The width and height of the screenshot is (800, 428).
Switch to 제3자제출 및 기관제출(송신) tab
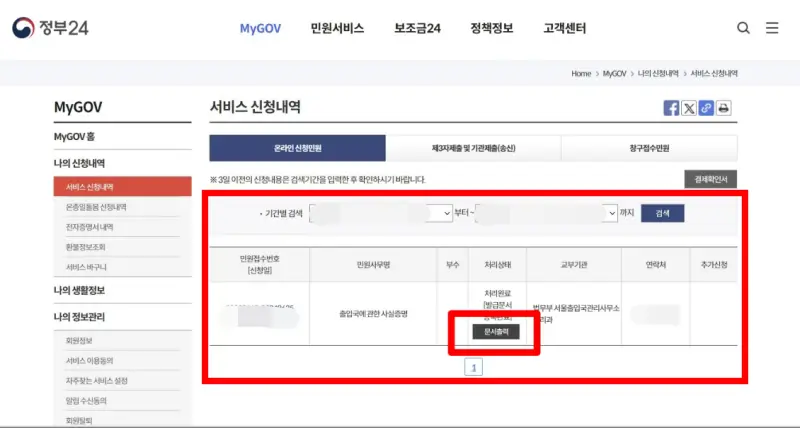pos(473,148)
